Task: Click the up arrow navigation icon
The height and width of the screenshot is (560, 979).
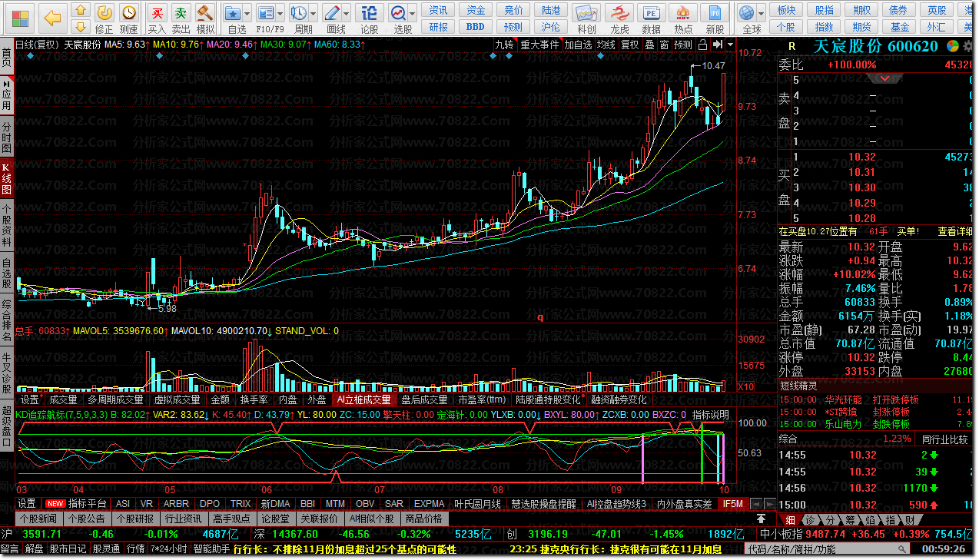Action: 80,11
